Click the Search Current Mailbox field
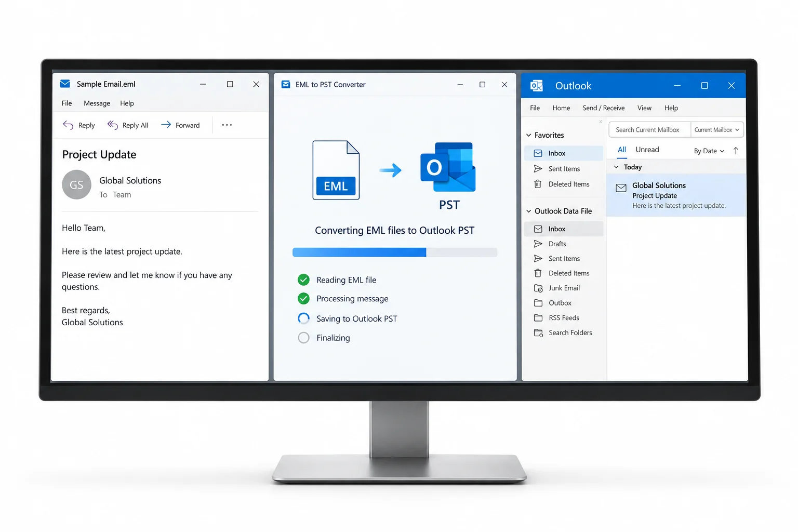The width and height of the screenshot is (798, 532). pos(649,130)
